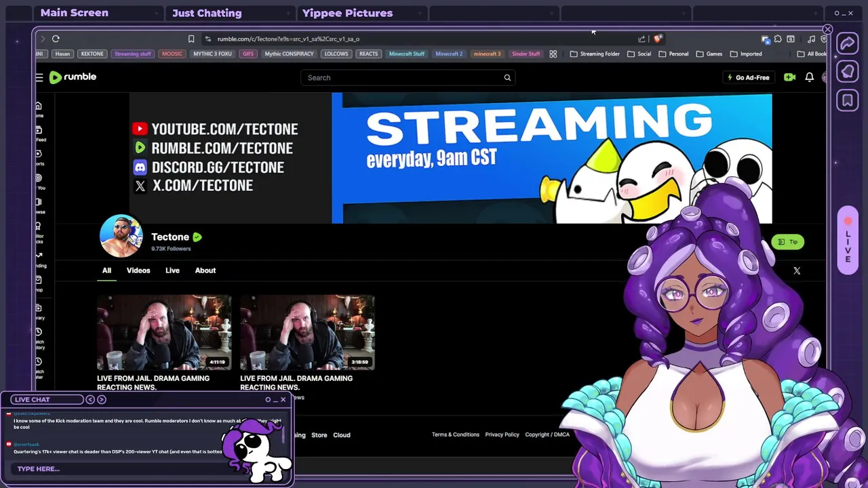Open the Feed icon in Rumble sidebar
The width and height of the screenshot is (868, 488).
[x=39, y=130]
